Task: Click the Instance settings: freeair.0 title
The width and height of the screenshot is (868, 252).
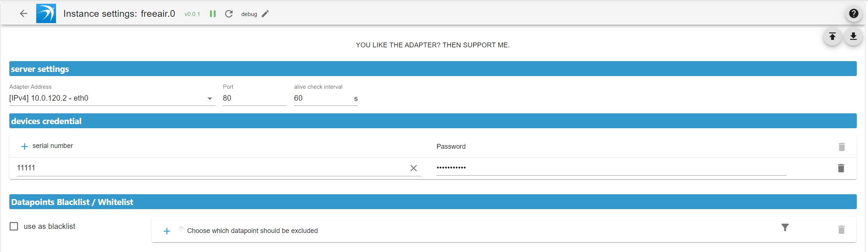Action: click(x=119, y=14)
